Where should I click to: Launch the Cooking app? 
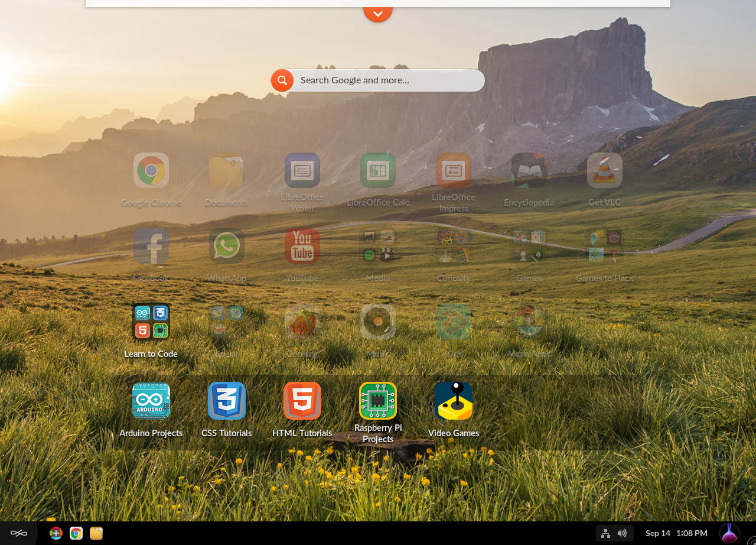click(x=302, y=322)
